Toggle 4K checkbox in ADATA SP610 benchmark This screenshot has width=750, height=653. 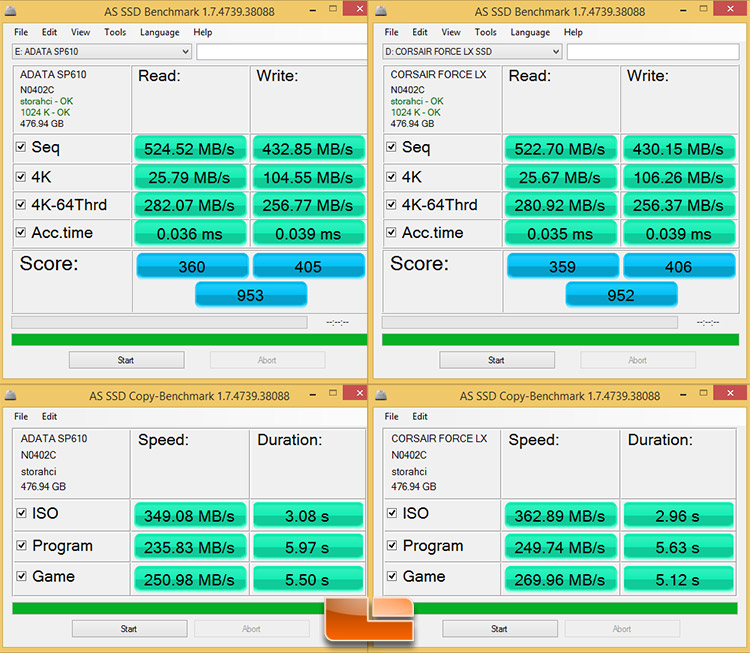21,177
